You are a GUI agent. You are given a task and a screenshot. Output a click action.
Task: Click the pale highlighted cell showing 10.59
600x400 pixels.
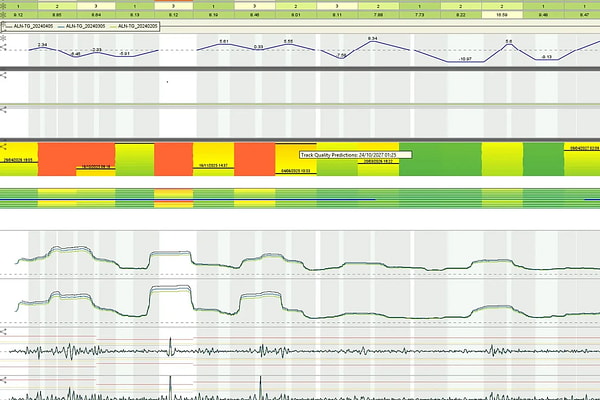502,15
